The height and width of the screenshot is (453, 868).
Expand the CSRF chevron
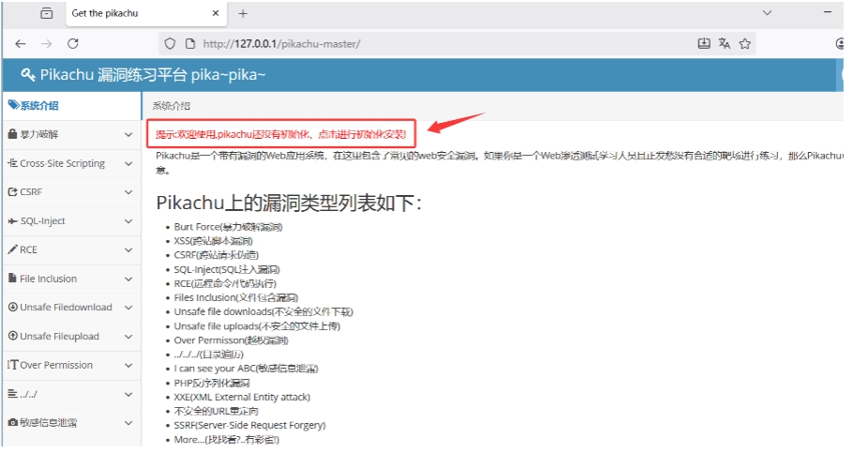128,192
